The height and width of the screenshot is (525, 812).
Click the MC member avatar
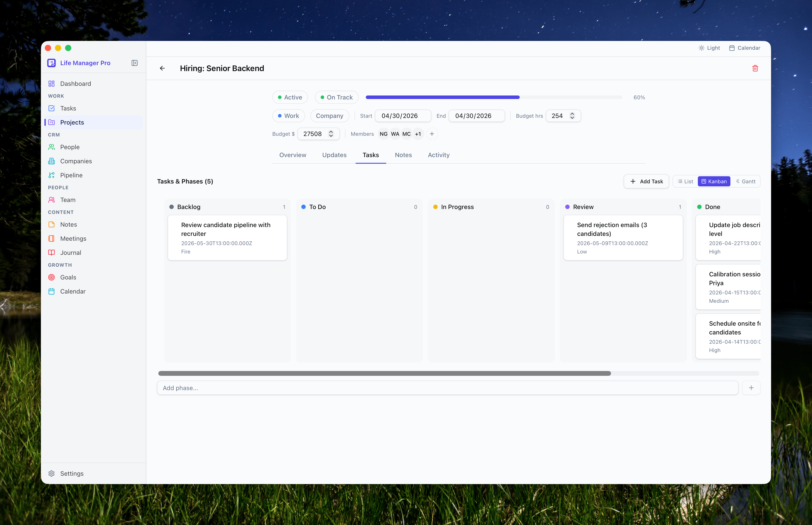pyautogui.click(x=406, y=134)
